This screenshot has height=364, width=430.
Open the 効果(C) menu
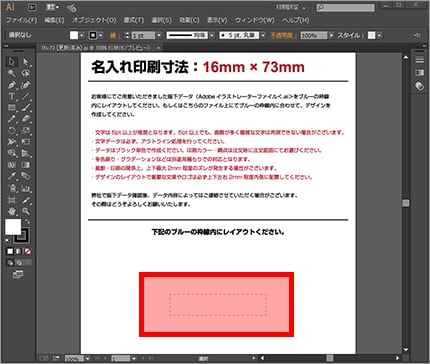pos(189,20)
